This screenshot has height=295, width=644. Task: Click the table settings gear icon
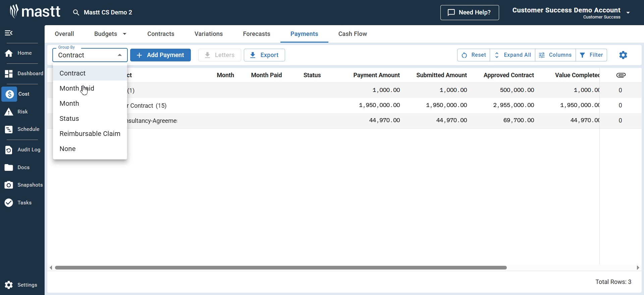pyautogui.click(x=623, y=55)
